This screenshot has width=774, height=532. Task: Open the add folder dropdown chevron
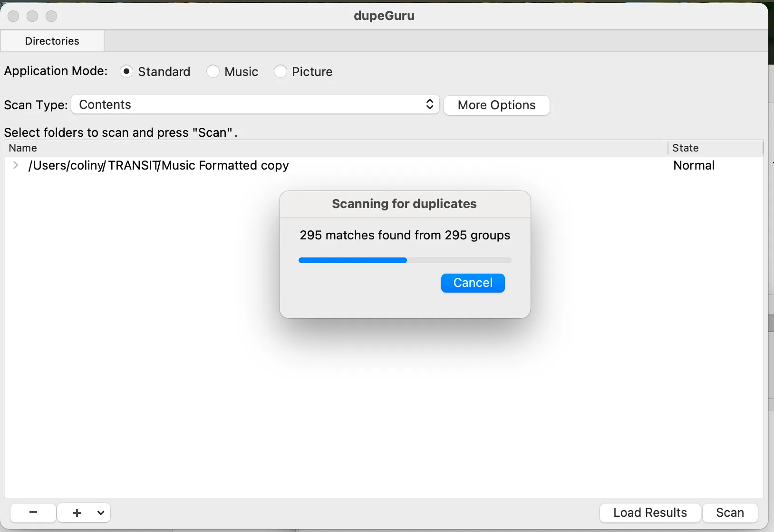click(x=101, y=513)
